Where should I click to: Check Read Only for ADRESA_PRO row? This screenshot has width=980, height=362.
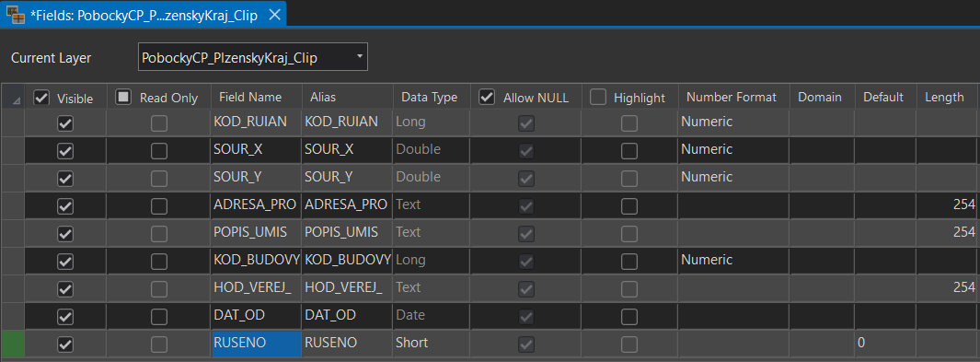point(159,206)
